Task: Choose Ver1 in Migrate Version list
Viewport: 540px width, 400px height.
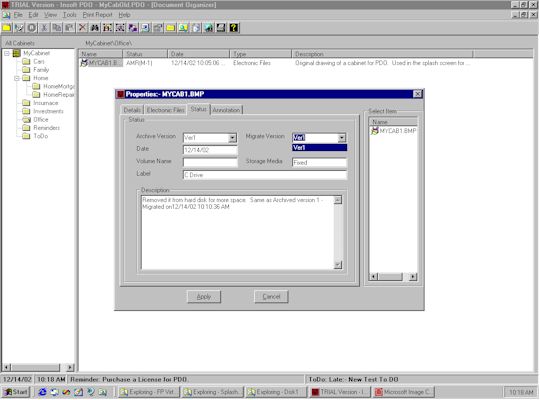Action: tap(320, 147)
